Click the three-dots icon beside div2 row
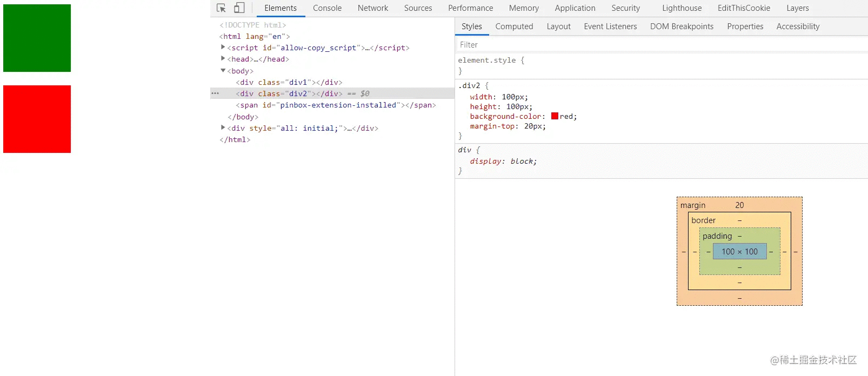This screenshot has width=868, height=376. click(x=215, y=93)
